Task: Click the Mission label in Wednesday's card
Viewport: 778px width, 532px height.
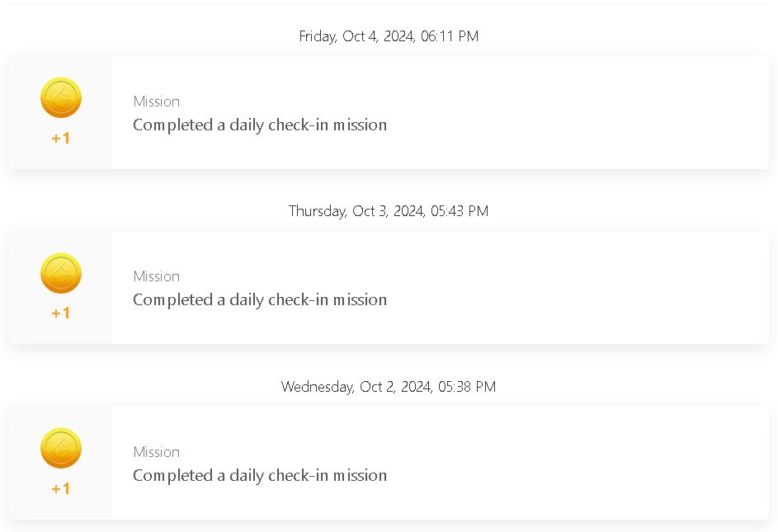Action: 156,452
